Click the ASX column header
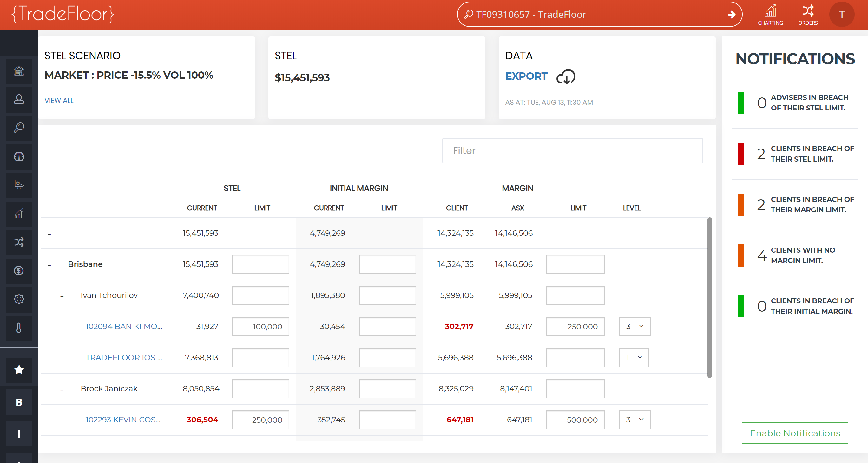 517,208
